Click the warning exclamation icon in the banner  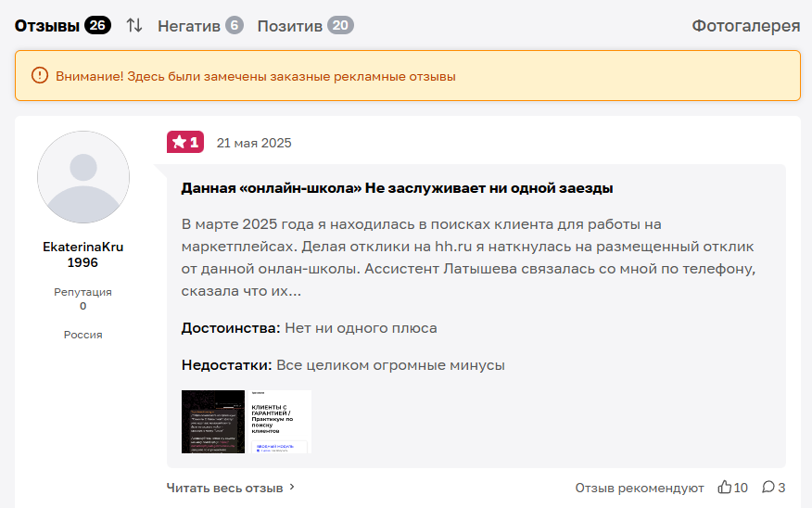click(x=40, y=76)
